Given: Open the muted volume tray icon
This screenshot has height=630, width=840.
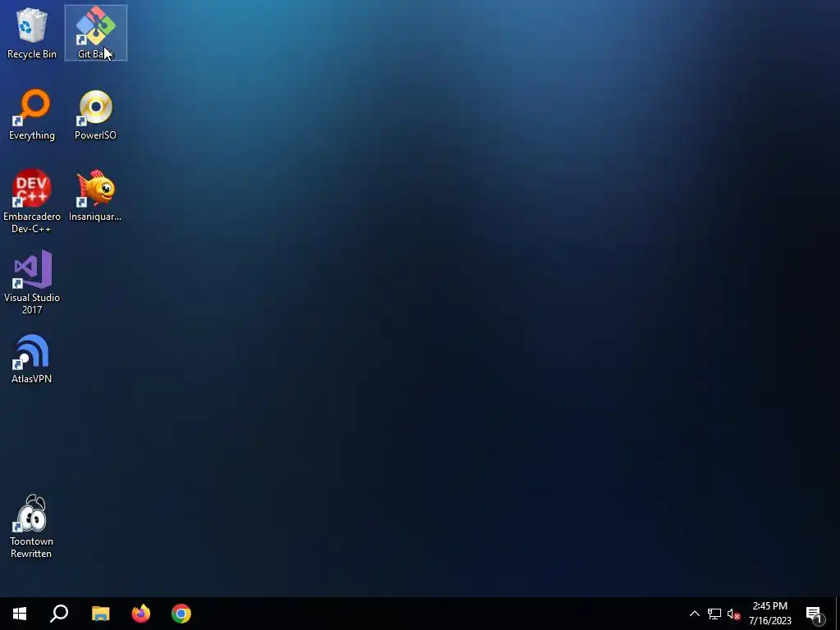Looking at the screenshot, I should pos(733,614).
